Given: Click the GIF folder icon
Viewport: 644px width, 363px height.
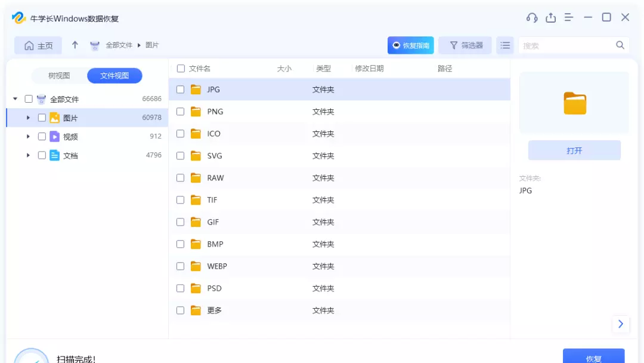Looking at the screenshot, I should coord(196,222).
